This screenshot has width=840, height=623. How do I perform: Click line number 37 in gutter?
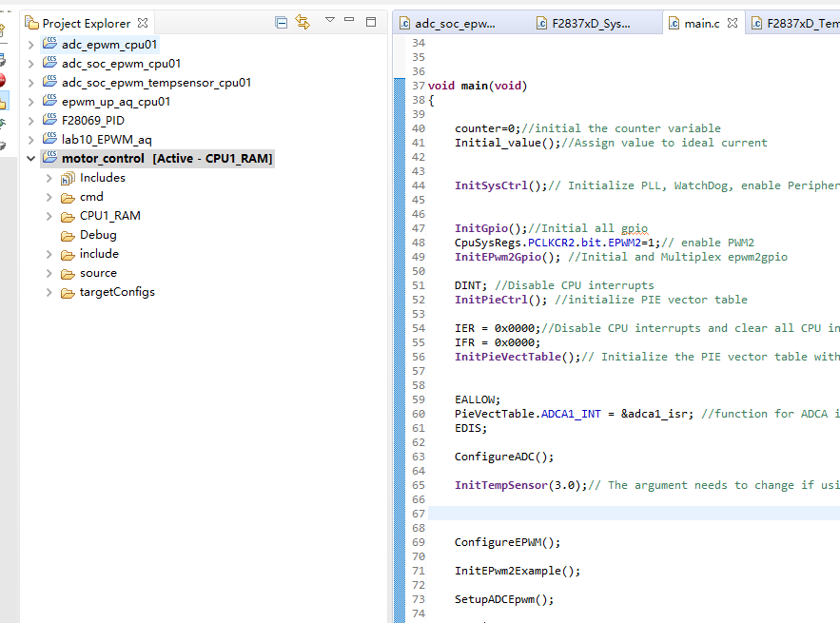(418, 86)
